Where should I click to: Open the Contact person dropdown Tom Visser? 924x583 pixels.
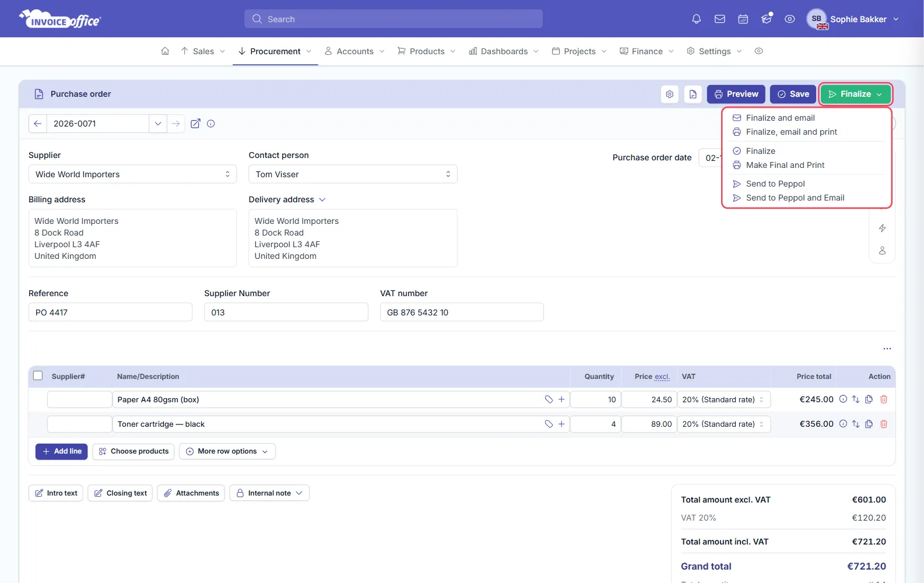click(353, 174)
